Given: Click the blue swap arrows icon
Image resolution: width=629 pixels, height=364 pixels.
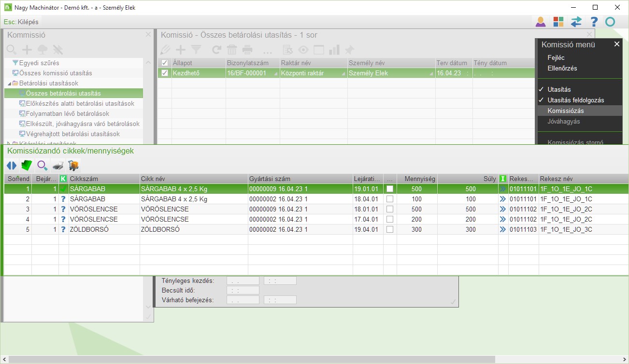Looking at the screenshot, I should pyautogui.click(x=576, y=22).
